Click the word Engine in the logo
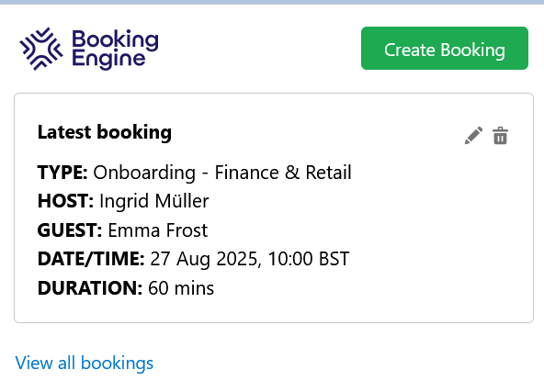The image size is (544, 392). [x=108, y=60]
